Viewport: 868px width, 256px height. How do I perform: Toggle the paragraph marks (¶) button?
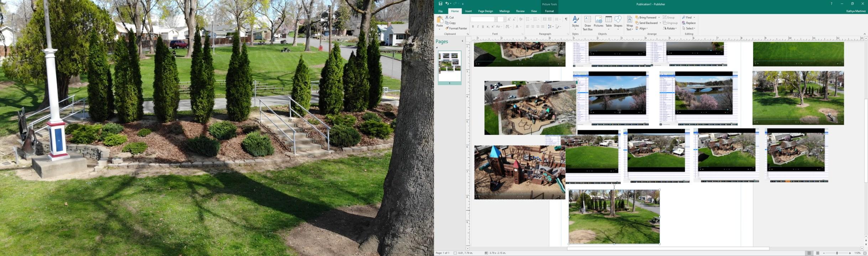566,19
